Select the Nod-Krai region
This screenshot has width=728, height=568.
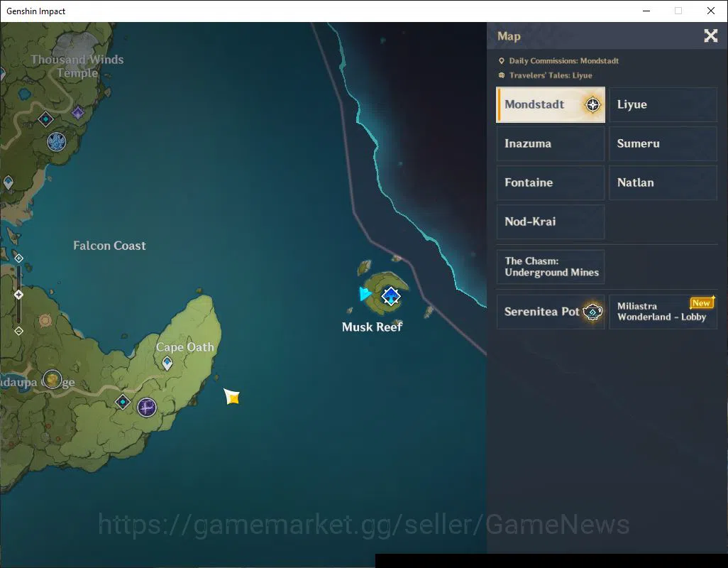point(550,222)
